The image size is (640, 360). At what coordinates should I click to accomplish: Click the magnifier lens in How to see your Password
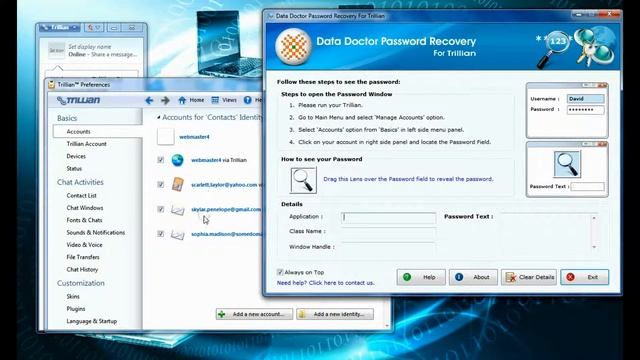303,180
